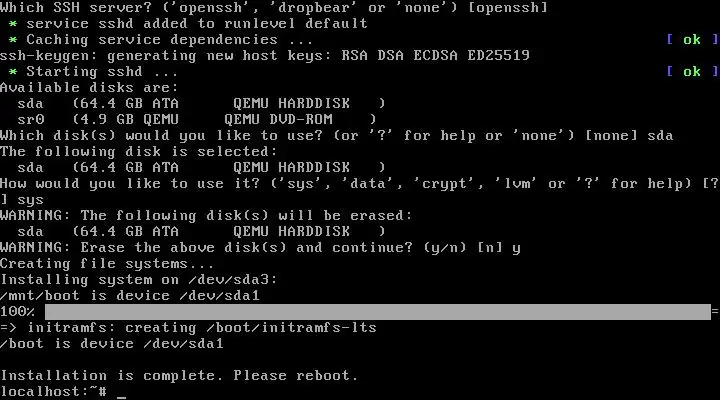Click the '/mnt/boot is device /dev/sda1' line
Screen dimensions: 720x400
point(130,296)
